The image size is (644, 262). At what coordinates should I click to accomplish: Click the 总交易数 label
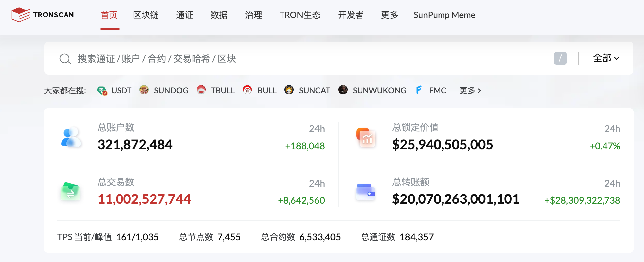(x=116, y=182)
